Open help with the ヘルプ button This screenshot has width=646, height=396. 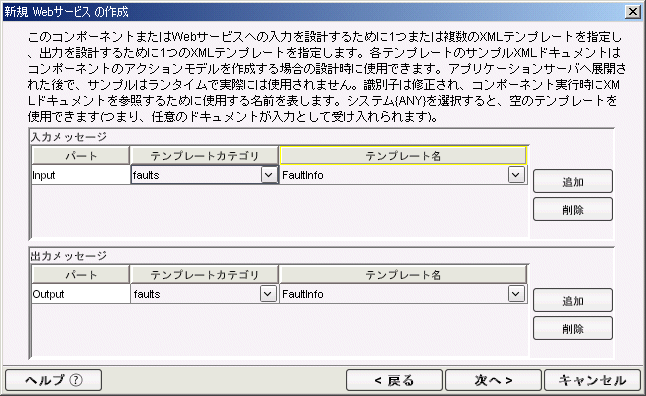coord(54,380)
